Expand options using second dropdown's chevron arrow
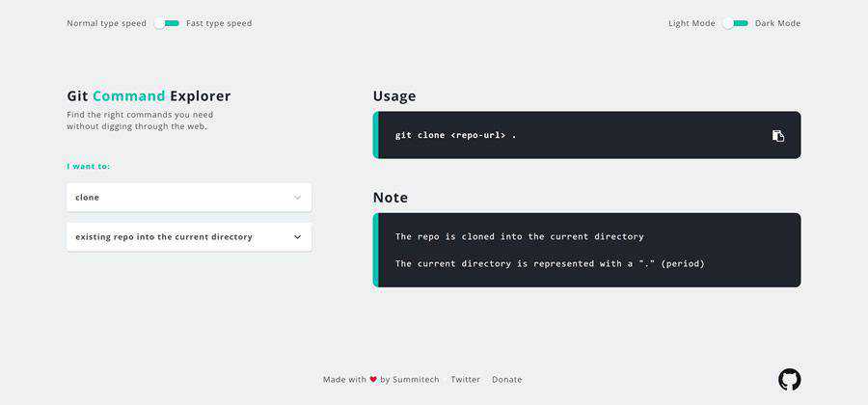Viewport: 868px width, 405px height. pyautogui.click(x=297, y=237)
